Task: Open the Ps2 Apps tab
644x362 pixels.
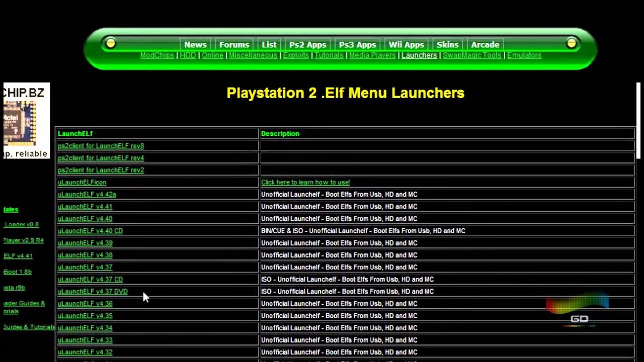Action: tap(308, 45)
